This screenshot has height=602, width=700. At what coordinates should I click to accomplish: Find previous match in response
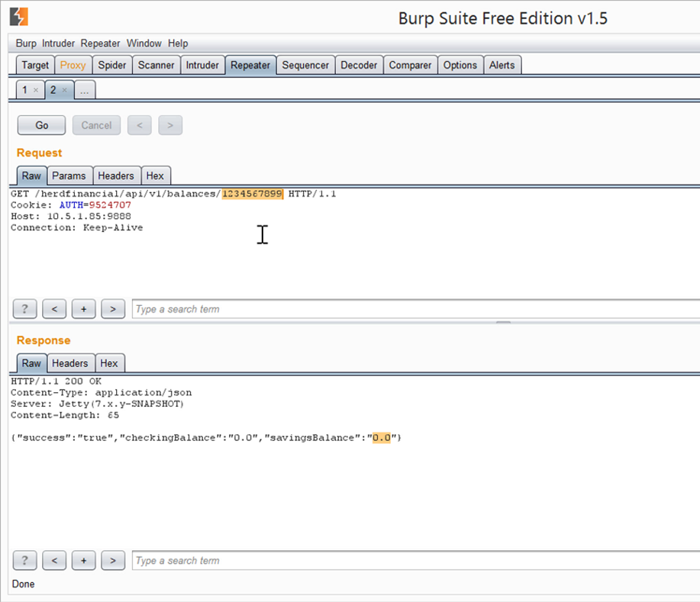point(54,561)
